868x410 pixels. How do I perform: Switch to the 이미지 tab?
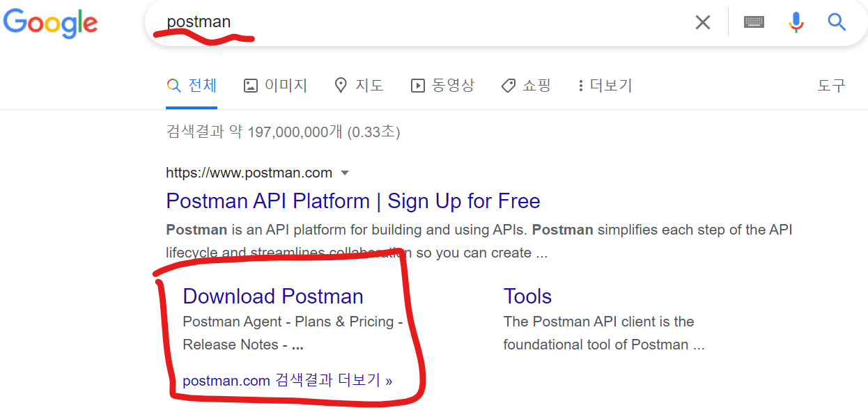[275, 86]
